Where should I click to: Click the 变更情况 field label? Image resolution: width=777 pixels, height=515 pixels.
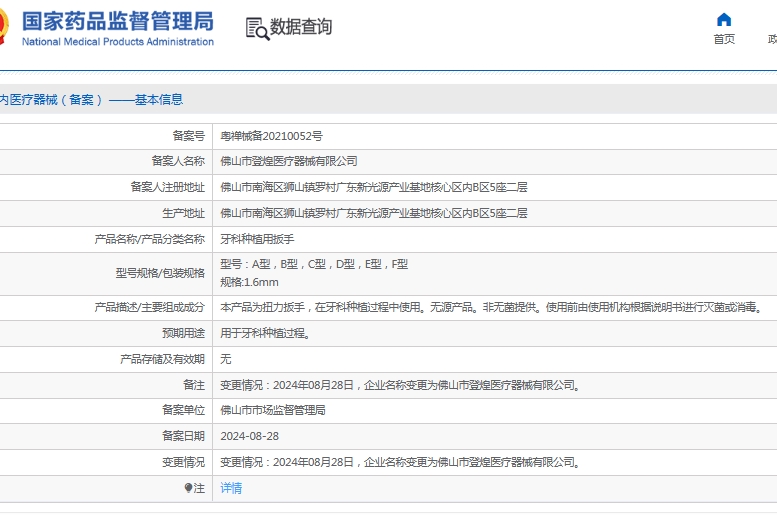(183, 462)
